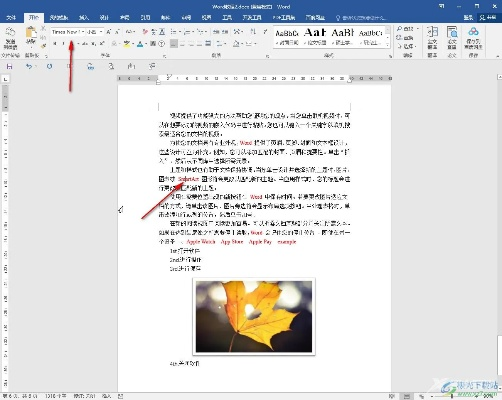Viewport: 502px width, 400px height.
Task: Click the Redo icon in quick access toolbar
Action: coord(49,67)
